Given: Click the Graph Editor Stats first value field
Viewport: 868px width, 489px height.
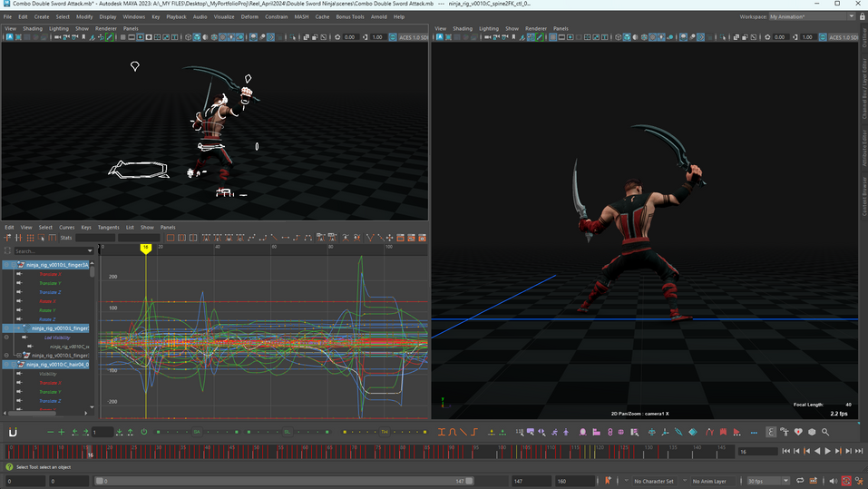Looking at the screenshot, I should (x=95, y=238).
